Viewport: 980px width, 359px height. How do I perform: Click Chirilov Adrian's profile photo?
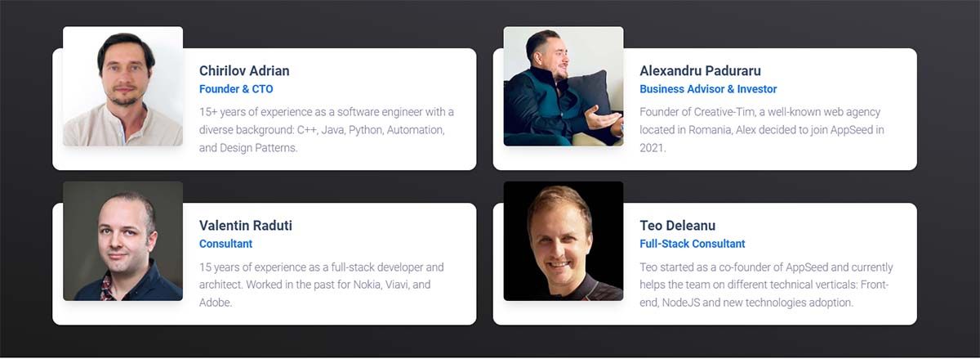tap(122, 87)
